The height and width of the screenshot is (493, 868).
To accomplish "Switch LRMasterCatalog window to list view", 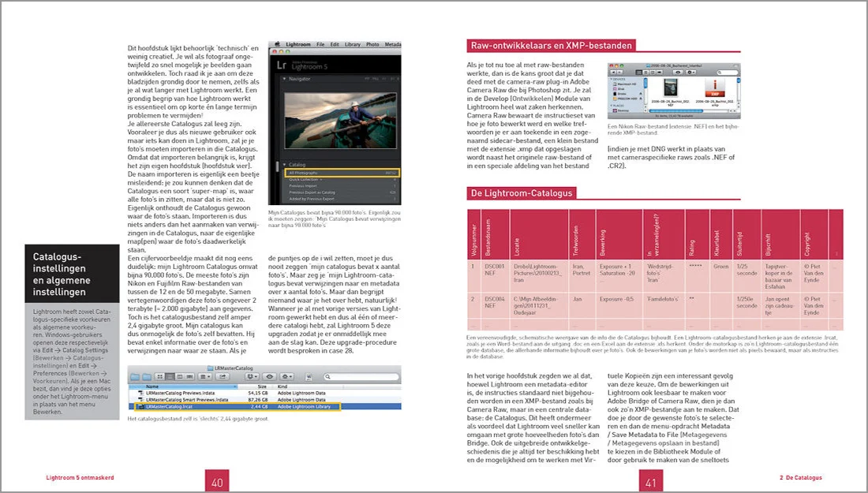I will coord(170,377).
